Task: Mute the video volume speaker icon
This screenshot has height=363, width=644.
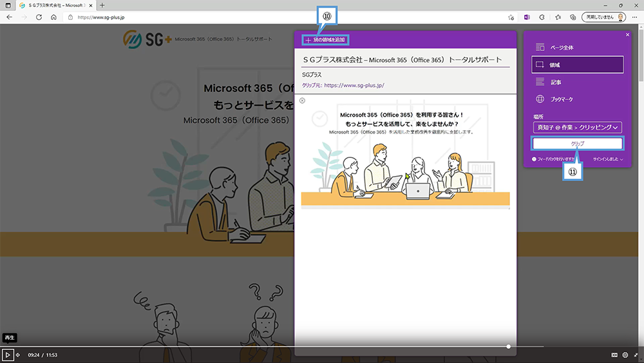Action: [18, 355]
